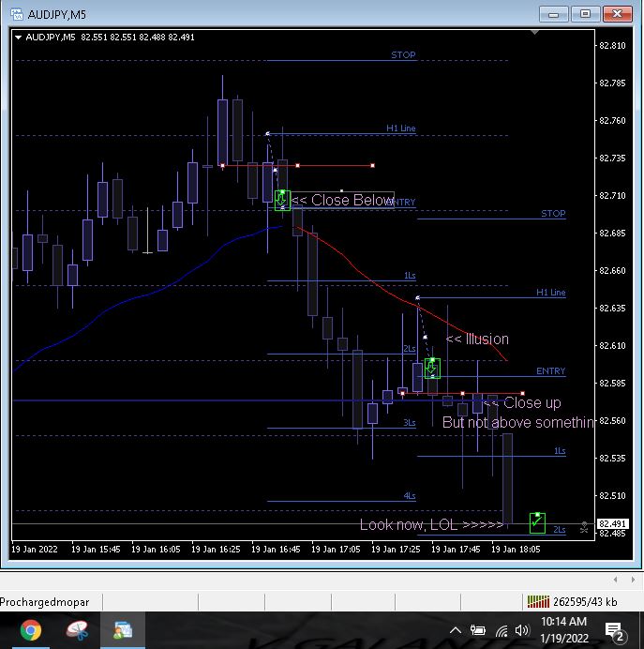Screen dimensions: 644x649
Task: Click the right-side 2Ls label at bottom
Action: pyautogui.click(x=560, y=529)
